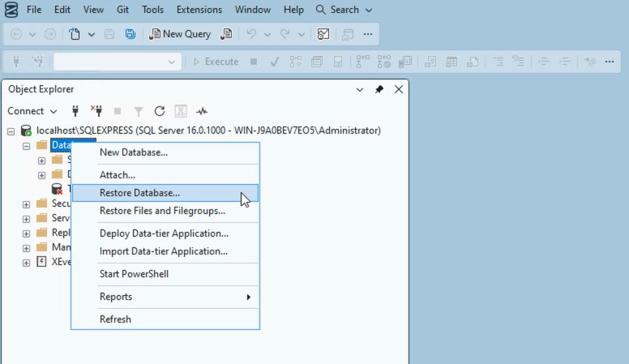
Task: Expand the XEvent Profiler node
Action: [26, 263]
